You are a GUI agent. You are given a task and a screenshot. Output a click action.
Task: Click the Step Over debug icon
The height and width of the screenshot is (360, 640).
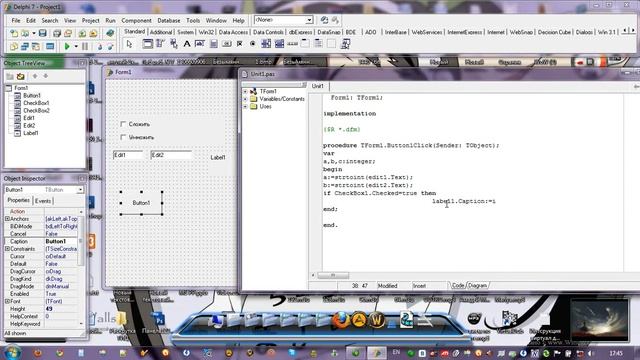click(110, 47)
